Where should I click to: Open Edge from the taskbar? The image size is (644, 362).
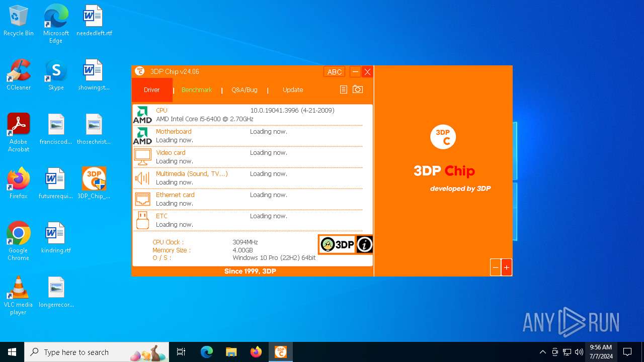207,352
